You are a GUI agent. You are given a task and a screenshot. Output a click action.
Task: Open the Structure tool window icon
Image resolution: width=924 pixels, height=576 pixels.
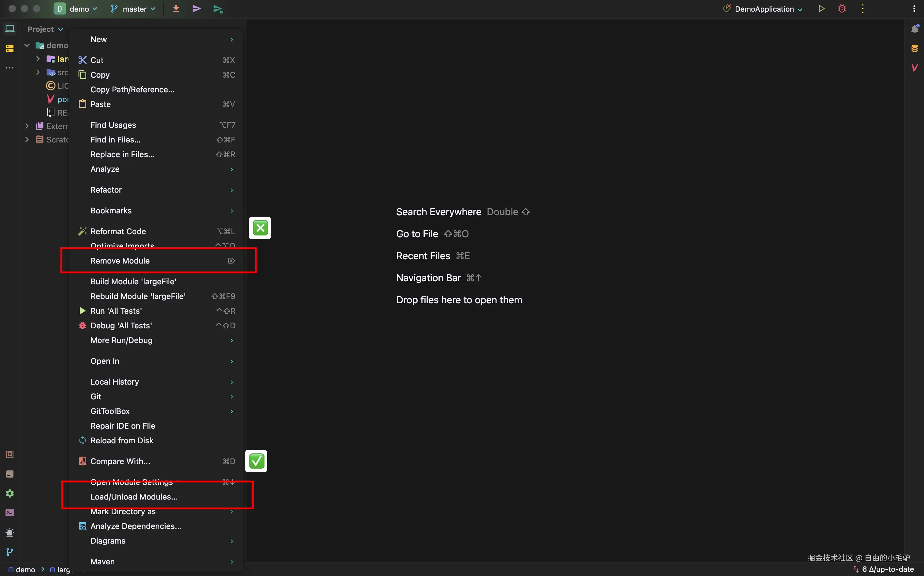[x=10, y=48]
